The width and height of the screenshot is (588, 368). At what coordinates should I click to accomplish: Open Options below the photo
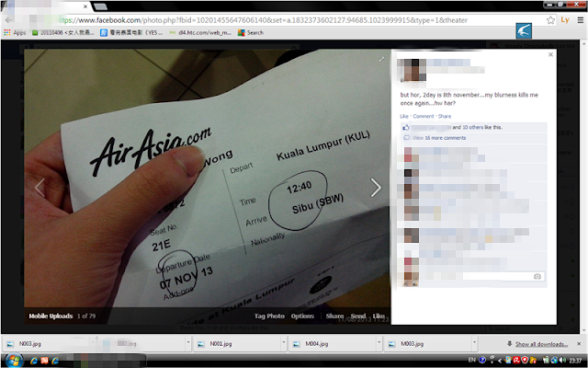pos(302,316)
